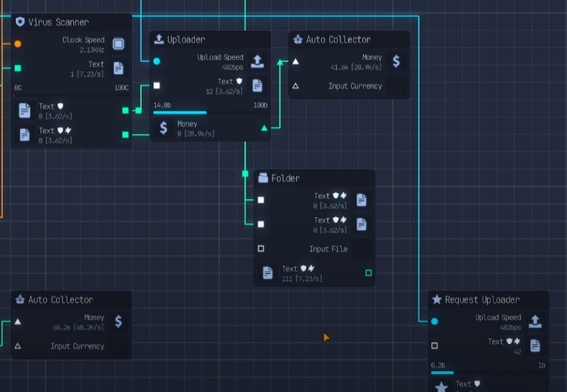This screenshot has width=567, height=392.
Task: Select the Uploader's white square Text input port
Action: coord(156,86)
